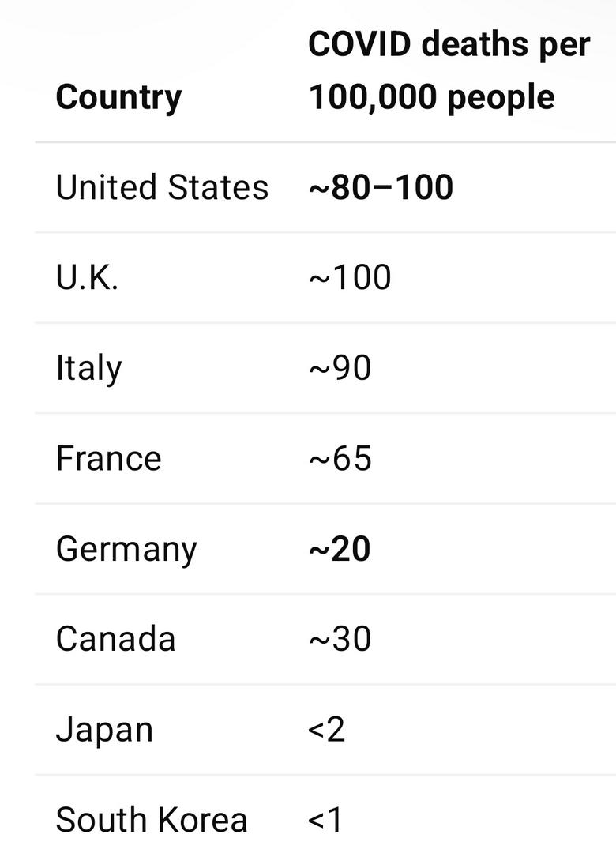Click the bold ~20 value for Germany

tap(340, 549)
